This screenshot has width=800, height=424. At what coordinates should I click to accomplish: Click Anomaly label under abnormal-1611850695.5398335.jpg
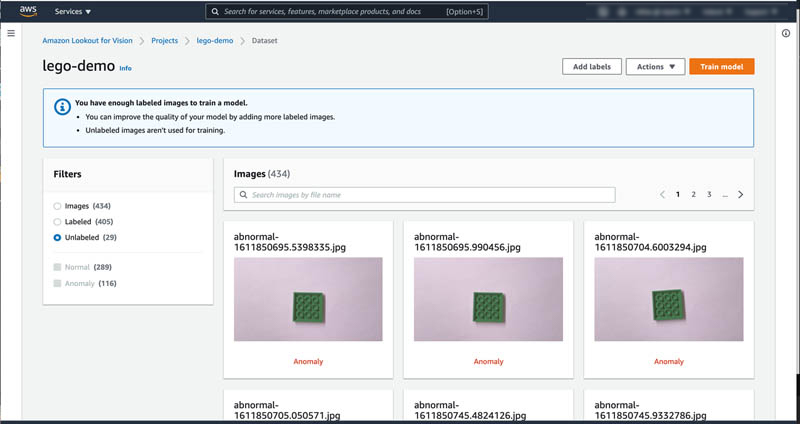308,362
